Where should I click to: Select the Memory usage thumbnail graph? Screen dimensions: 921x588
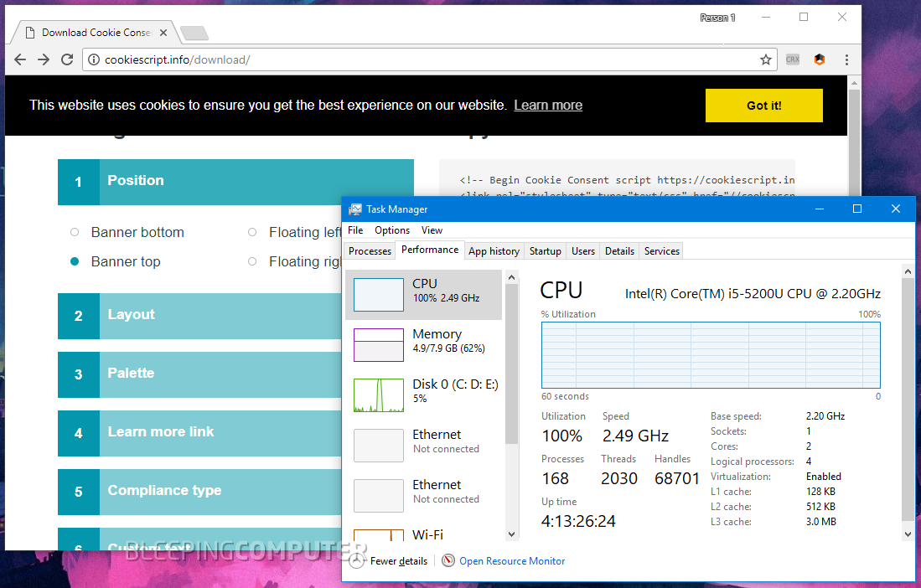coord(379,345)
